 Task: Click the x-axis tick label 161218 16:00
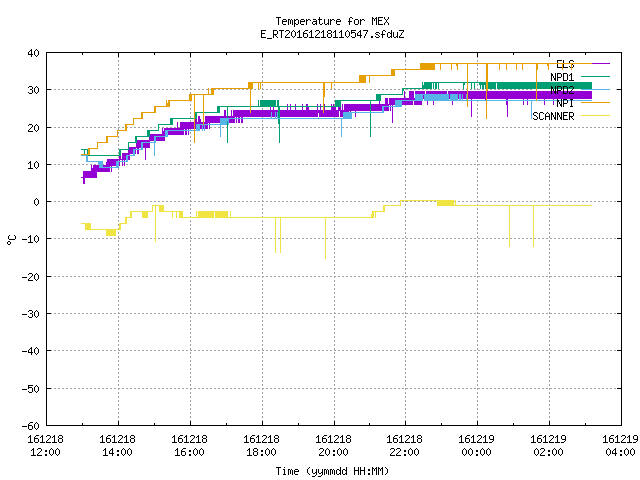(x=189, y=446)
